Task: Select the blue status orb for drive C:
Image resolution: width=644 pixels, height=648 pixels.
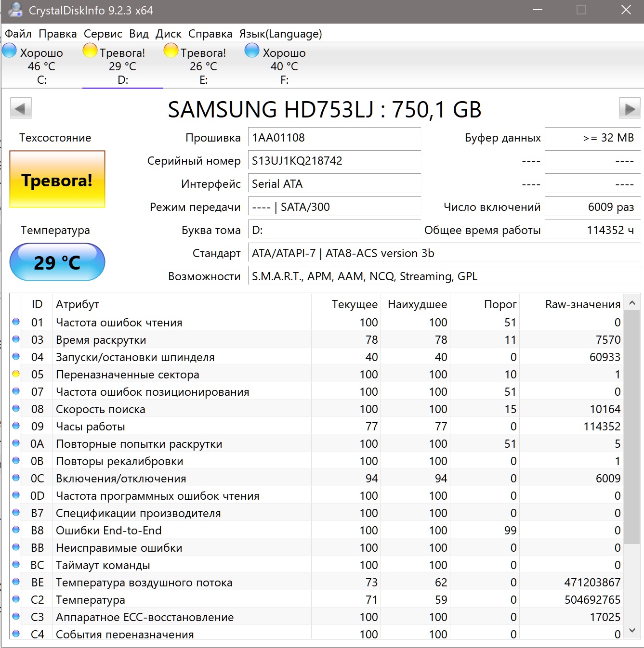Action: [10, 51]
